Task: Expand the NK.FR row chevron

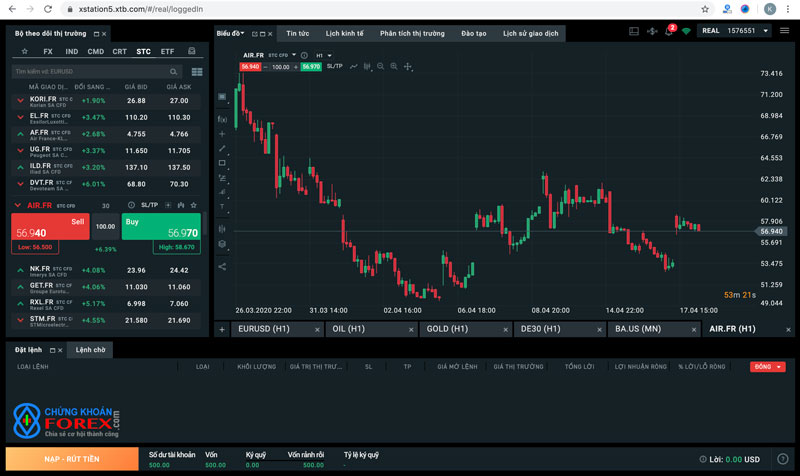Action: (x=20, y=270)
